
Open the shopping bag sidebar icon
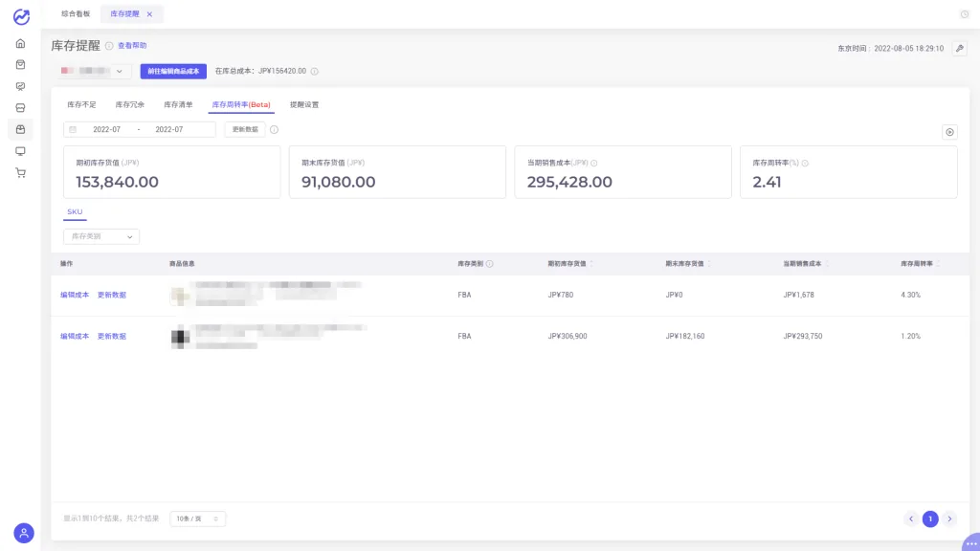pyautogui.click(x=21, y=64)
